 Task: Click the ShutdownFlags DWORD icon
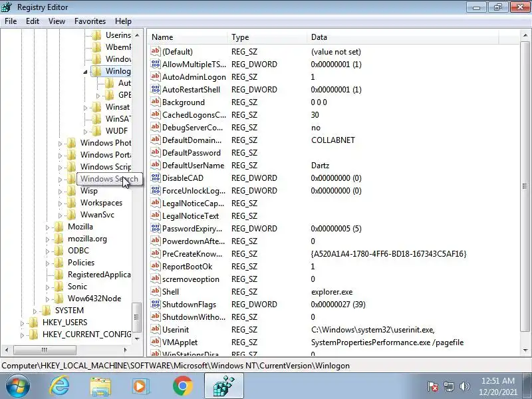point(156,304)
